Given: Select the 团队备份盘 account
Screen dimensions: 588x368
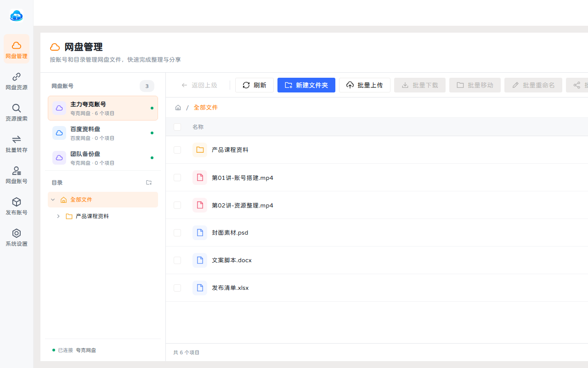Looking at the screenshot, I should (x=103, y=158).
